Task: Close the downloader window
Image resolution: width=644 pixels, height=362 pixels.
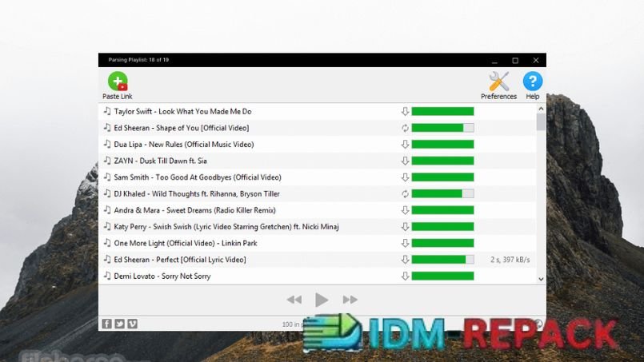Action: (x=536, y=61)
